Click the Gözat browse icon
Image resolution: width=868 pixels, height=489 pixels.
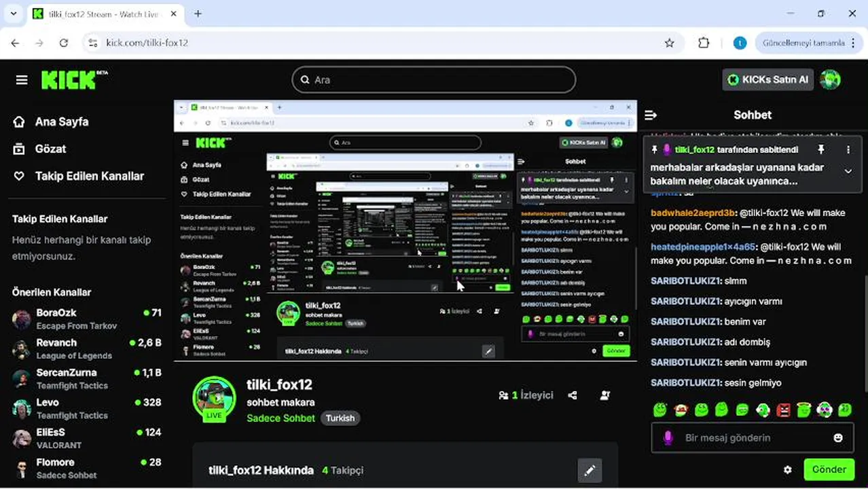[19, 149]
